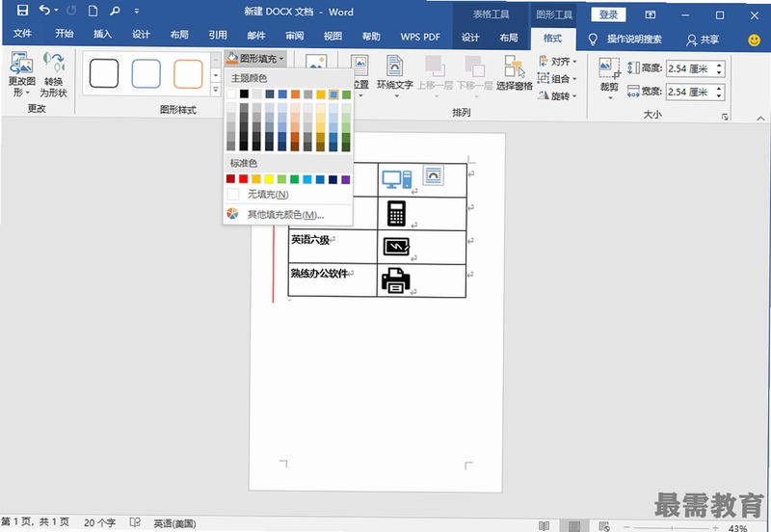Open the undo history dropdown arrow
Screen dimensions: 771x532
pyautogui.click(x=56, y=11)
